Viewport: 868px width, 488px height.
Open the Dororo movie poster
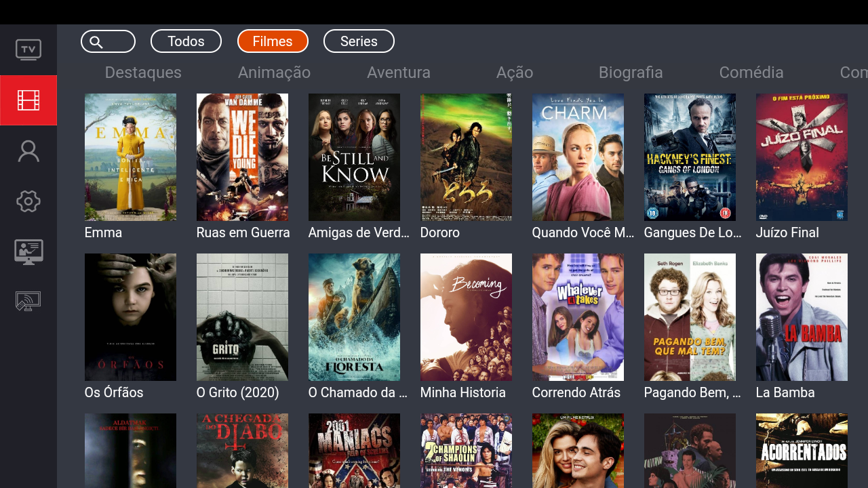coord(466,157)
